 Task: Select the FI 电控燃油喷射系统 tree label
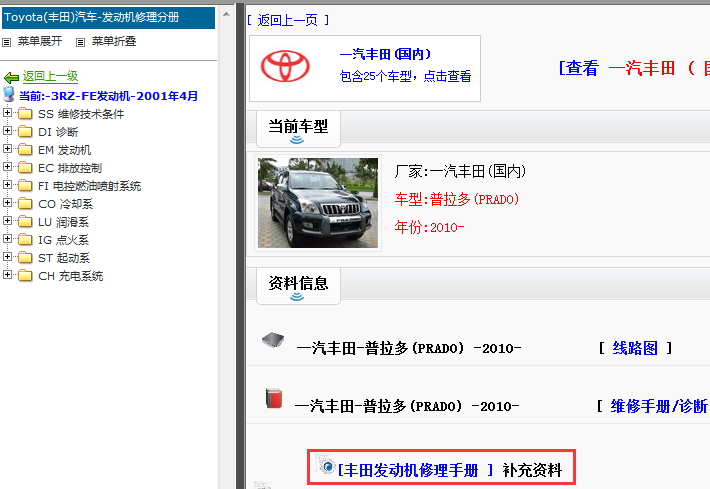(90, 187)
